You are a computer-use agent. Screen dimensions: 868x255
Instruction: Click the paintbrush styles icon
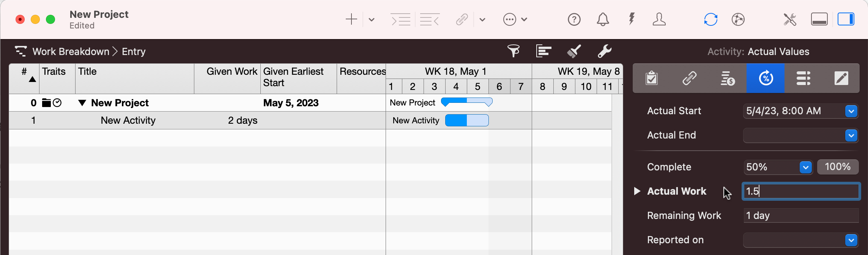tap(574, 51)
